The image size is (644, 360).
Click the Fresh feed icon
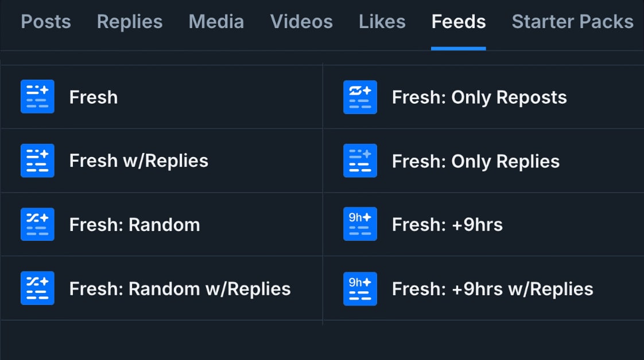[37, 97]
